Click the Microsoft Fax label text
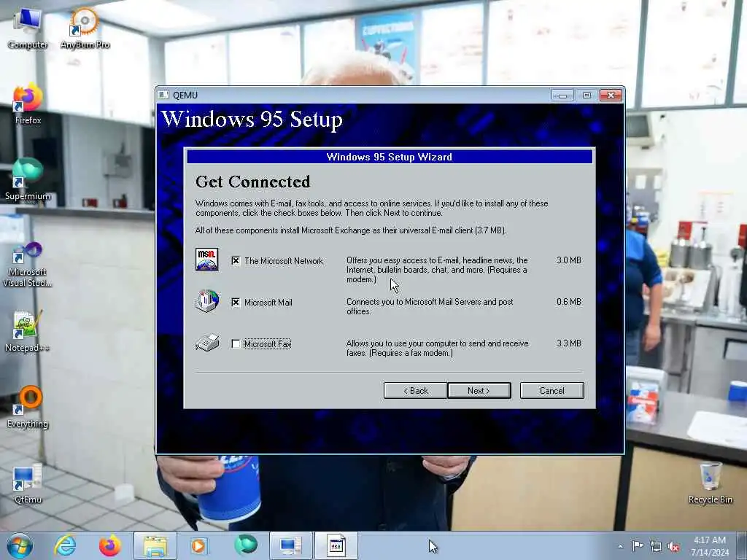This screenshot has width=747, height=560. pyautogui.click(x=267, y=344)
